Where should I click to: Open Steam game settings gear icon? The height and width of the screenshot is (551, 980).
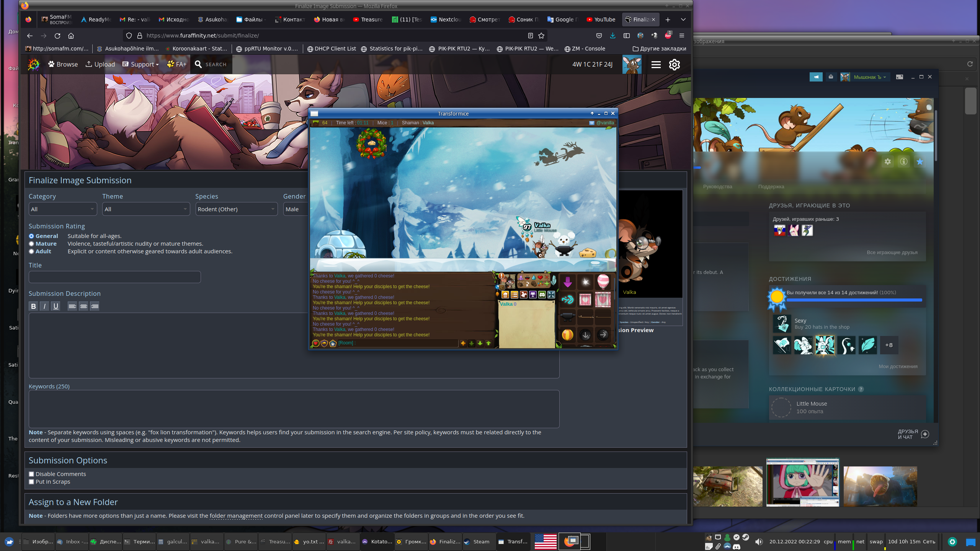pos(888,161)
